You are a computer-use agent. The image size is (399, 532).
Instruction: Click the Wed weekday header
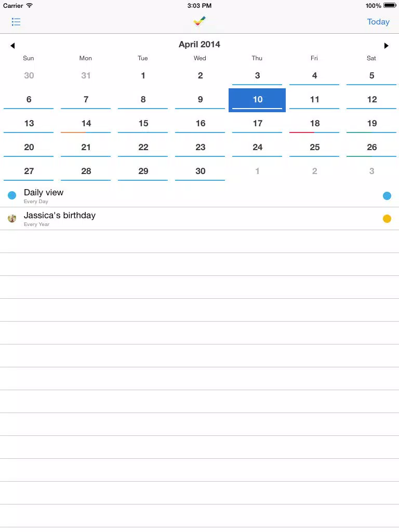(200, 58)
